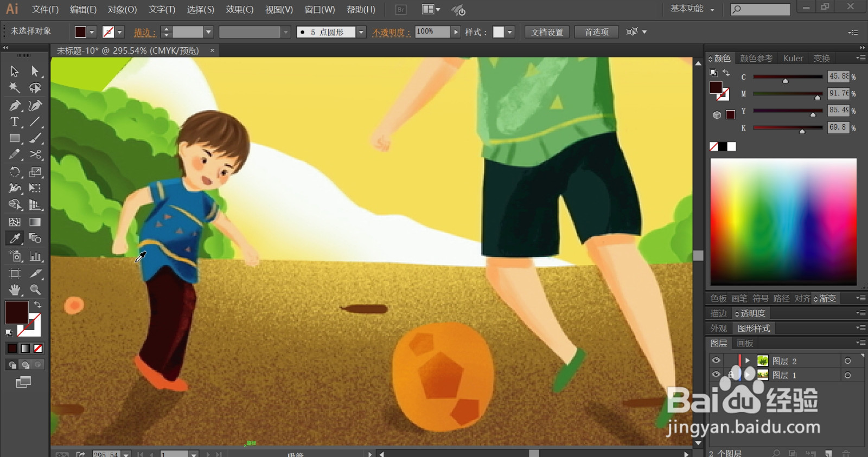The height and width of the screenshot is (457, 868).
Task: Select the Paintbrush tool
Action: pyautogui.click(x=35, y=138)
